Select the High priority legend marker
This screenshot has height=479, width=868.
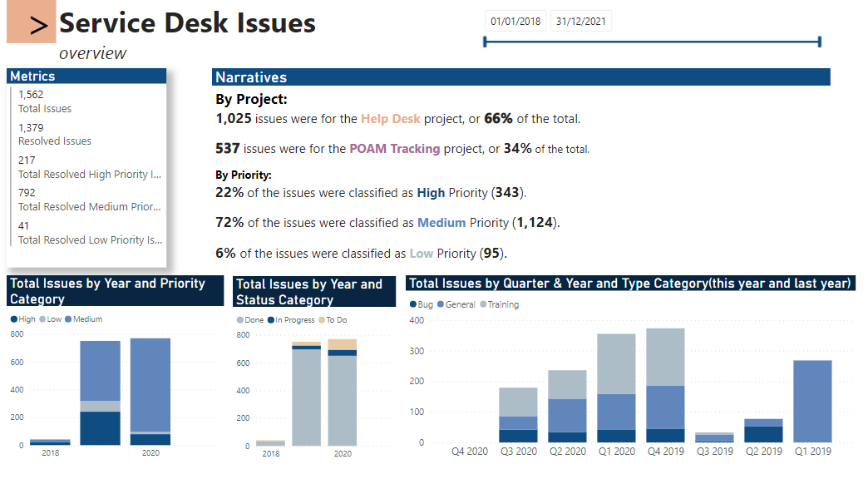tap(14, 319)
